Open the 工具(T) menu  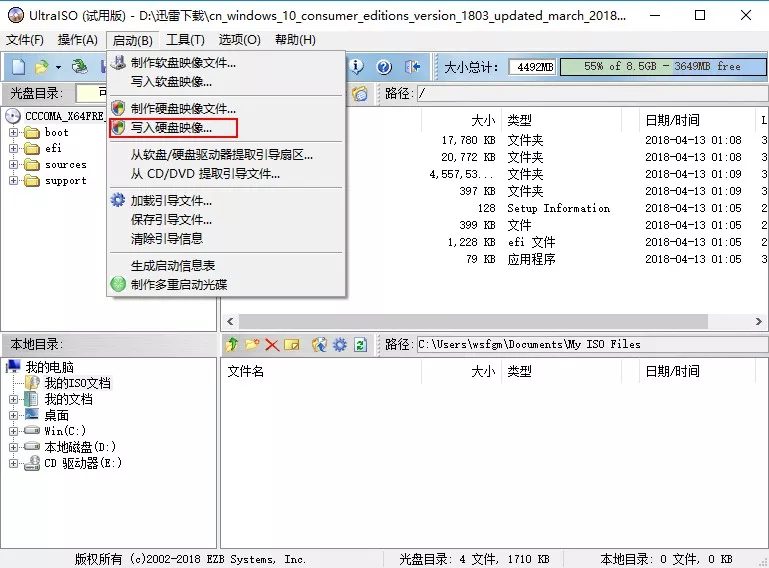(x=185, y=40)
